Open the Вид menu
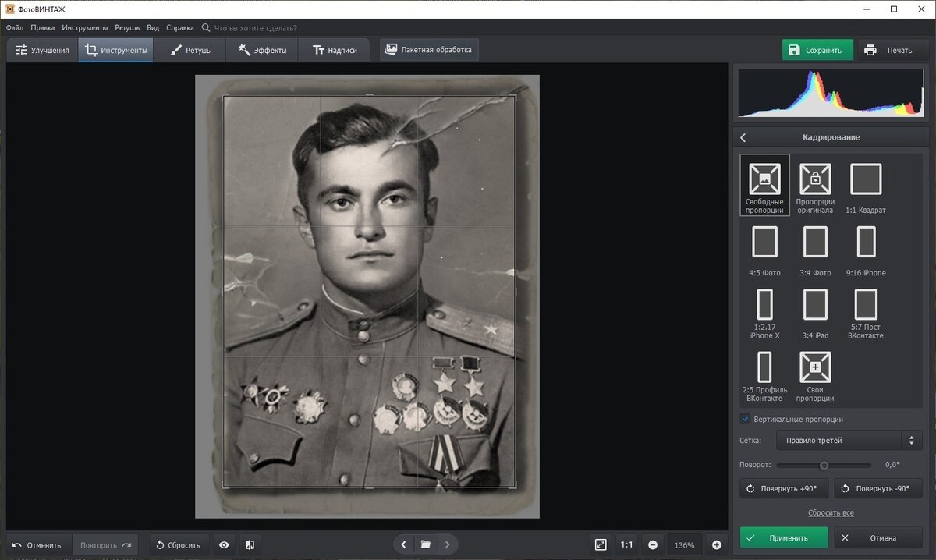The height and width of the screenshot is (560, 936). pos(153,27)
